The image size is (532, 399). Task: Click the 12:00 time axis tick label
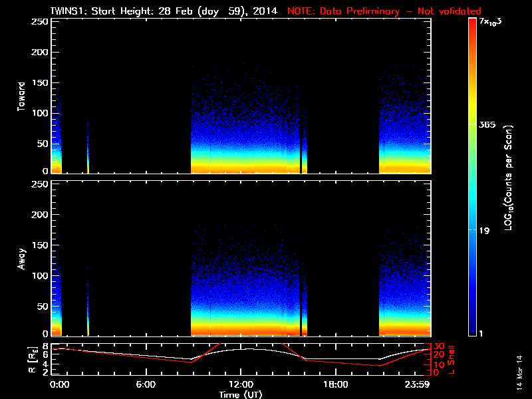point(240,384)
